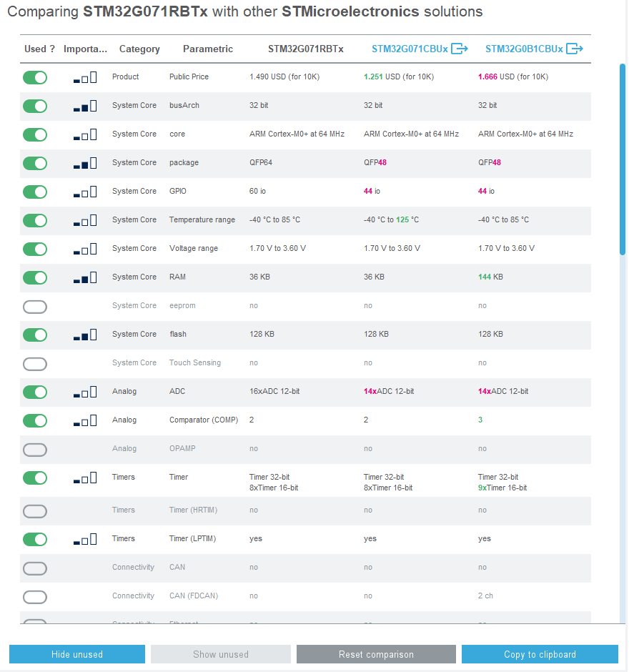Select the "1.251 USD (for 10K)" price cell
The height and width of the screenshot is (672, 629).
[x=399, y=76]
